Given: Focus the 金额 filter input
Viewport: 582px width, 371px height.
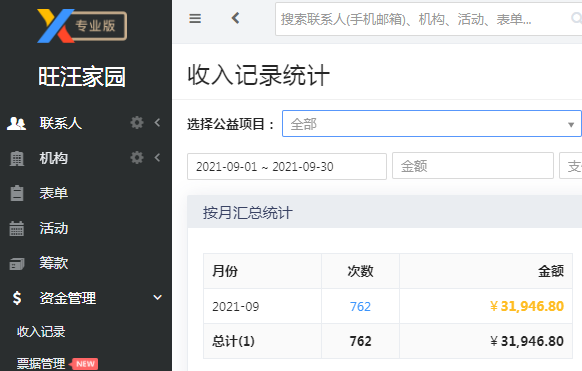Looking at the screenshot, I should click(x=473, y=165).
